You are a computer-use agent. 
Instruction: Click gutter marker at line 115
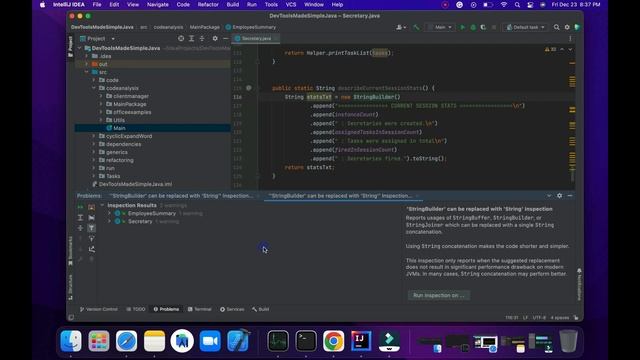tap(249, 88)
